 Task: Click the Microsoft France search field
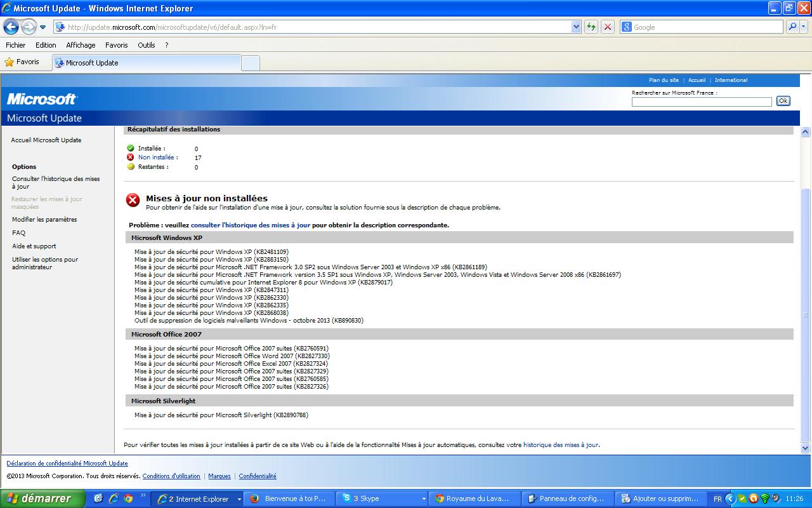[x=702, y=102]
